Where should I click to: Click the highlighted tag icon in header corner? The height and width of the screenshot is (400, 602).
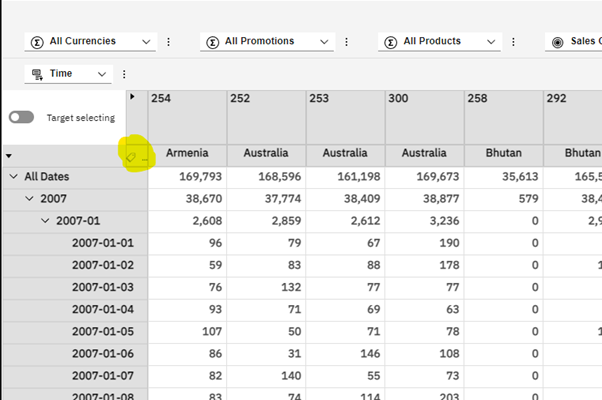click(x=132, y=156)
